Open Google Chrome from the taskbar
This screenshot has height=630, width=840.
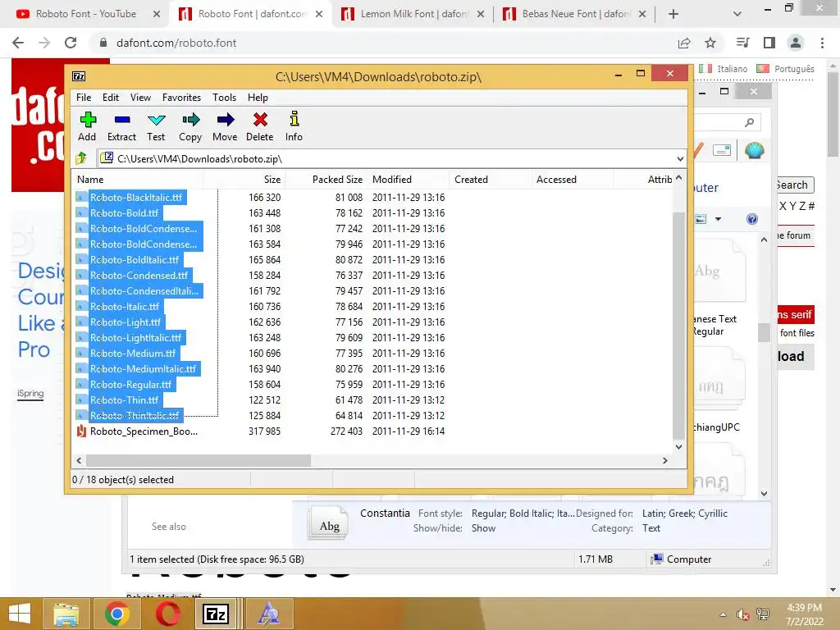[116, 614]
